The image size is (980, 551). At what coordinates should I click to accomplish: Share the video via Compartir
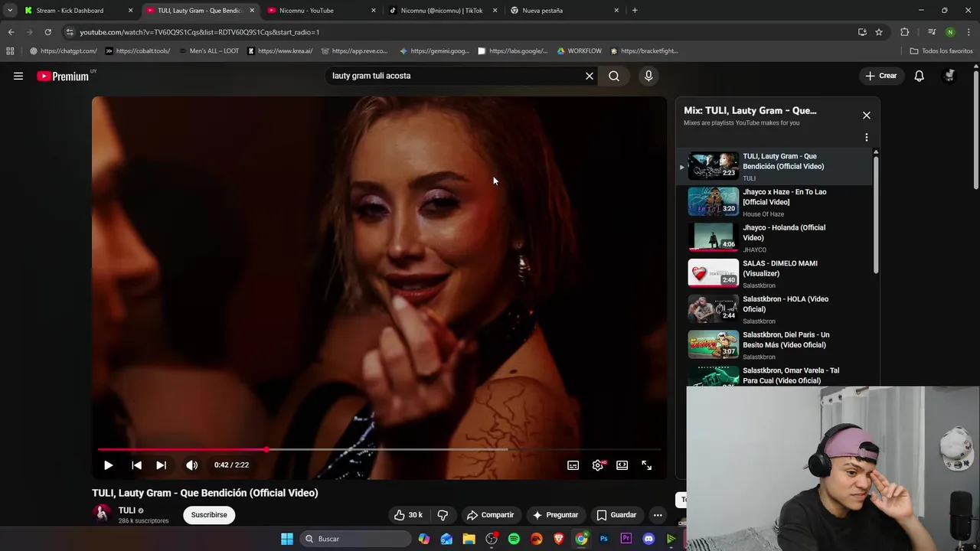click(490, 515)
